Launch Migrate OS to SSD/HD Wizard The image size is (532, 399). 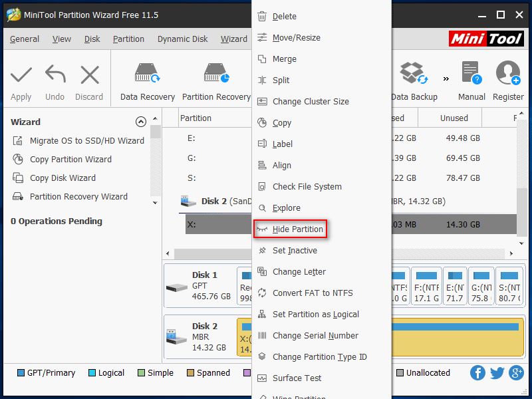pyautogui.click(x=78, y=140)
